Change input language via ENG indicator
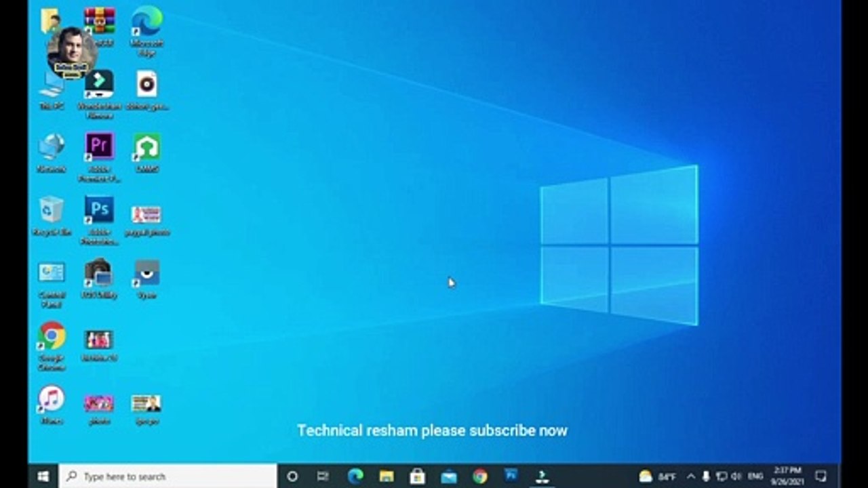Viewport: 868px width, 488px height. click(x=755, y=476)
